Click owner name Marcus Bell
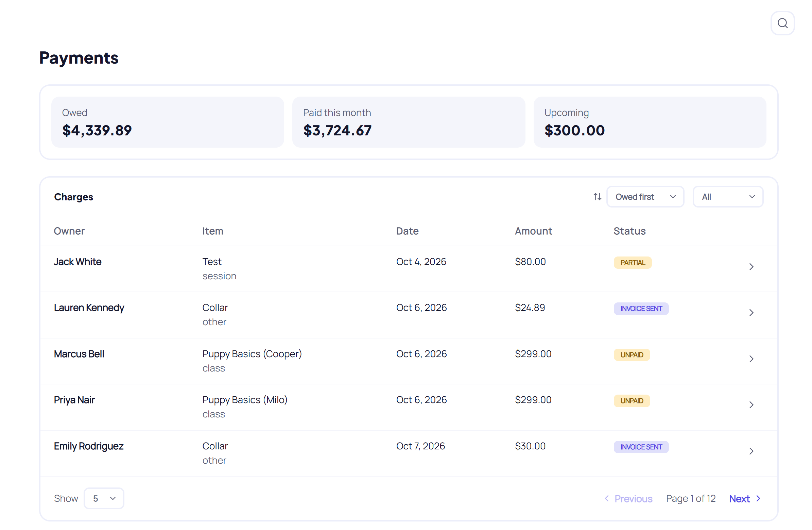The height and width of the screenshot is (530, 812). pos(79,354)
